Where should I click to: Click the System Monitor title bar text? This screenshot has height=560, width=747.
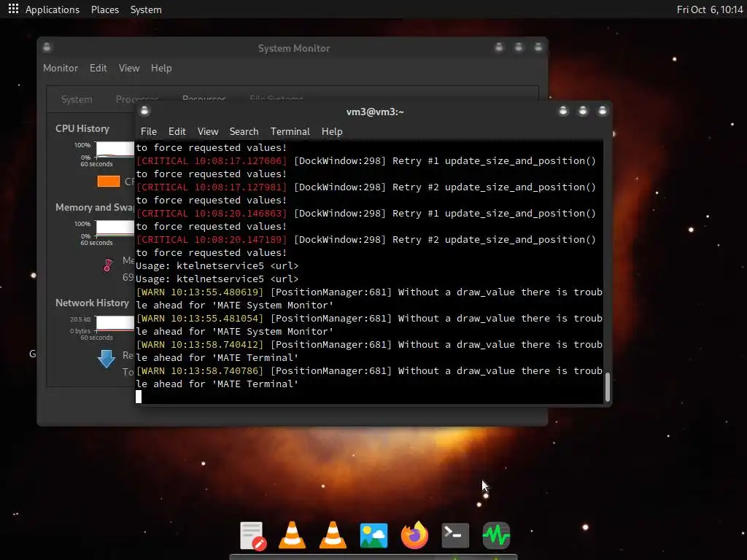coord(294,48)
